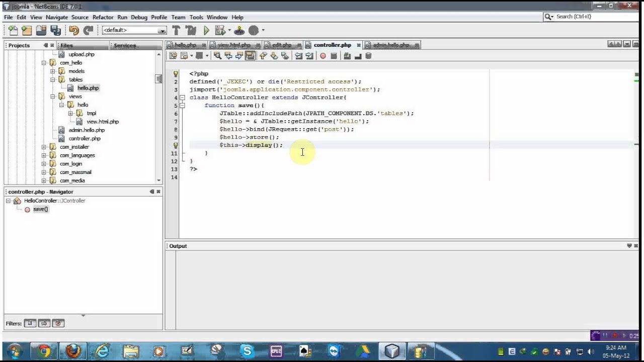644x362 pixels.
Task: Click the Shift Line Left icon
Action: pos(298,56)
